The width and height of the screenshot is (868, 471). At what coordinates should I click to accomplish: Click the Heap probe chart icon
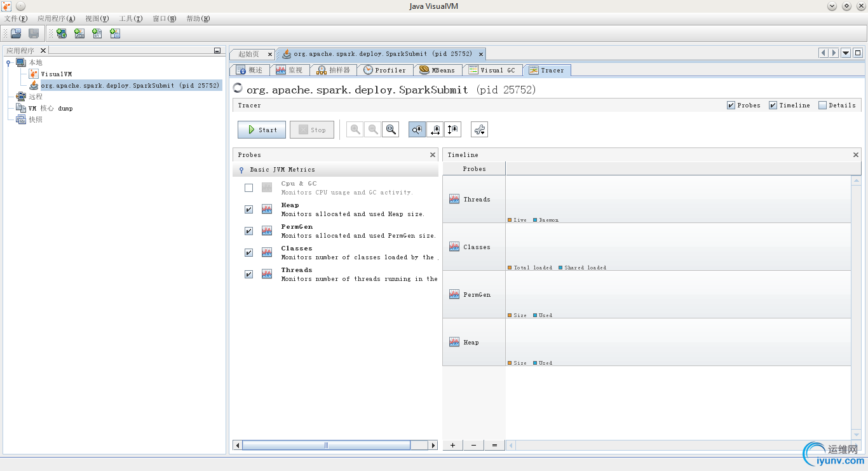click(267, 209)
